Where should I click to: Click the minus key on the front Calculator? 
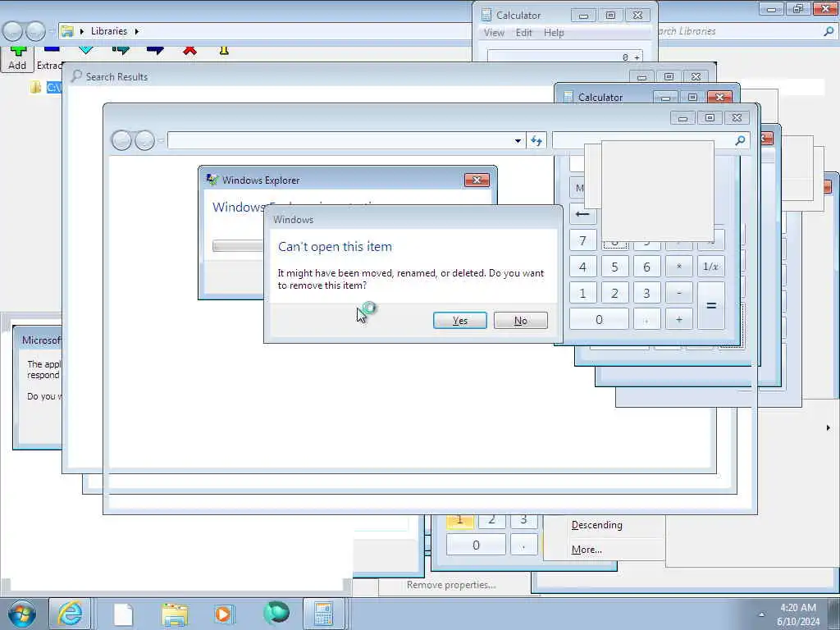click(x=678, y=293)
